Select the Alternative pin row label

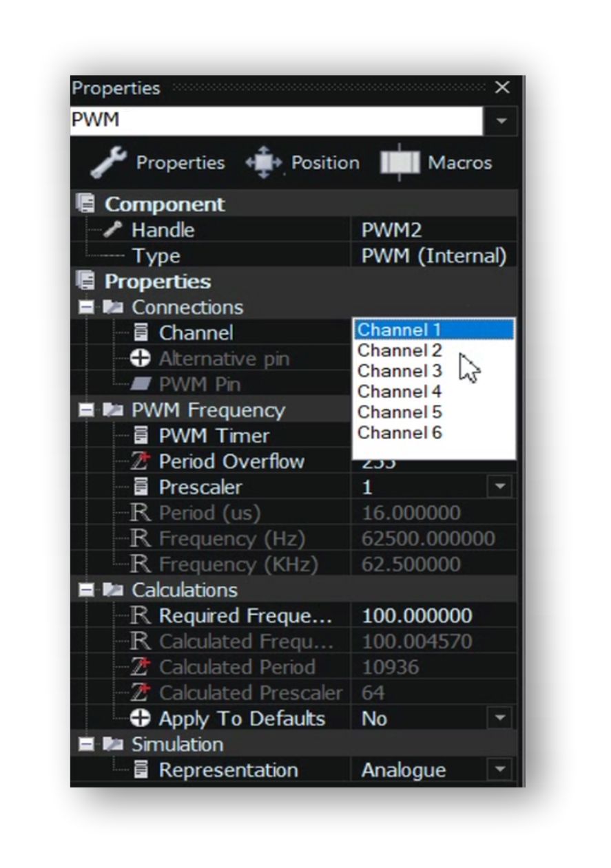(225, 359)
